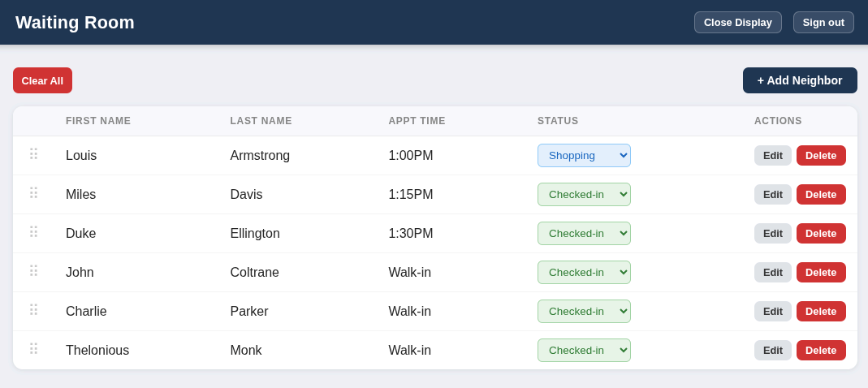Open the status dropdown for Miles Davis
This screenshot has height=388, width=868.
tap(584, 194)
